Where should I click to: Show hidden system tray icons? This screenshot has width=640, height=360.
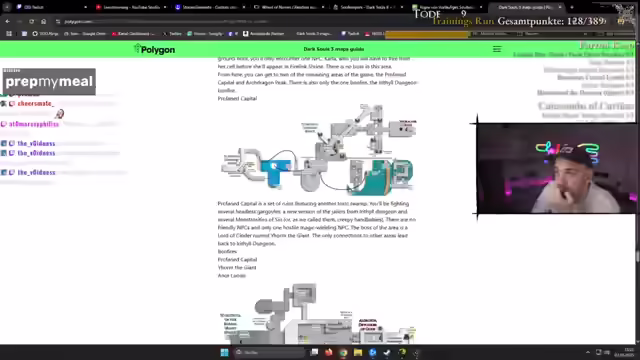[x=588, y=352]
